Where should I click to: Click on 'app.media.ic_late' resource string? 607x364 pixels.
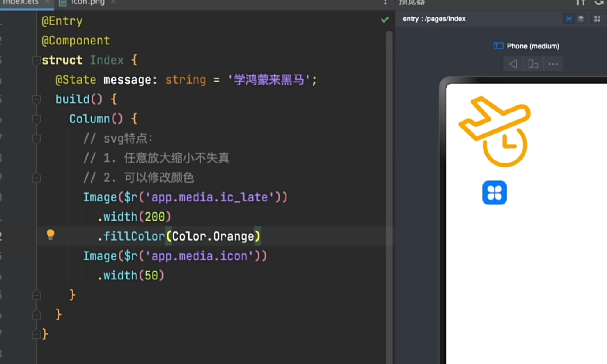point(209,197)
